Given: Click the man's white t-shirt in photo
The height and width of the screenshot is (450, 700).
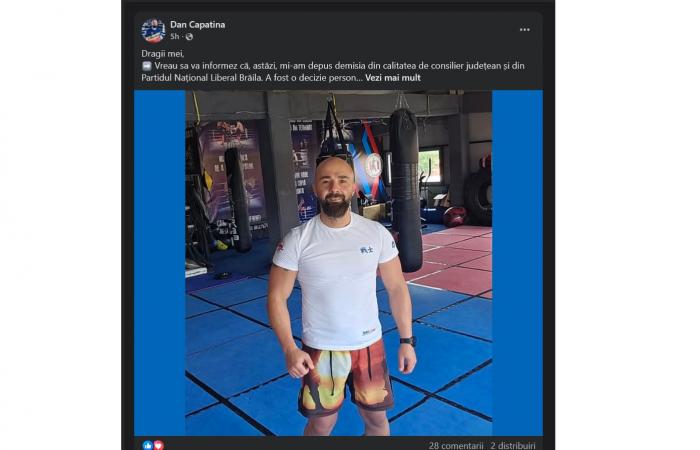Looking at the screenshot, I should [x=338, y=281].
